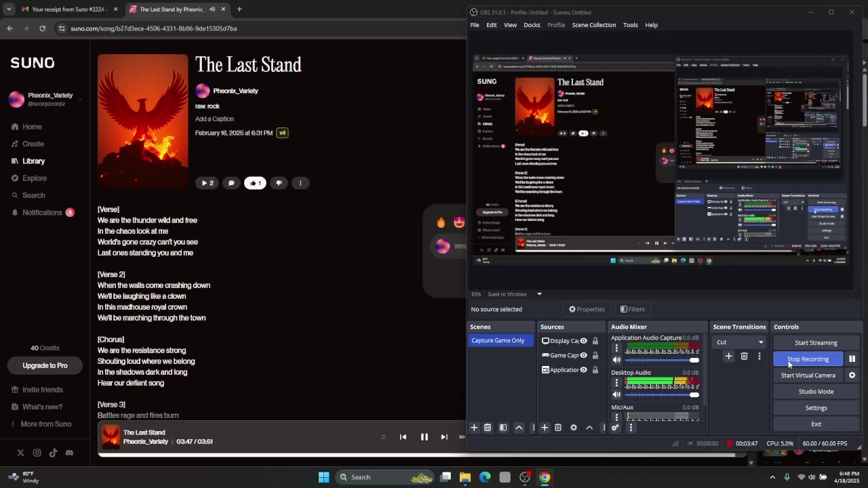
Task: Move scene up in Scenes toolbar
Action: click(x=519, y=428)
